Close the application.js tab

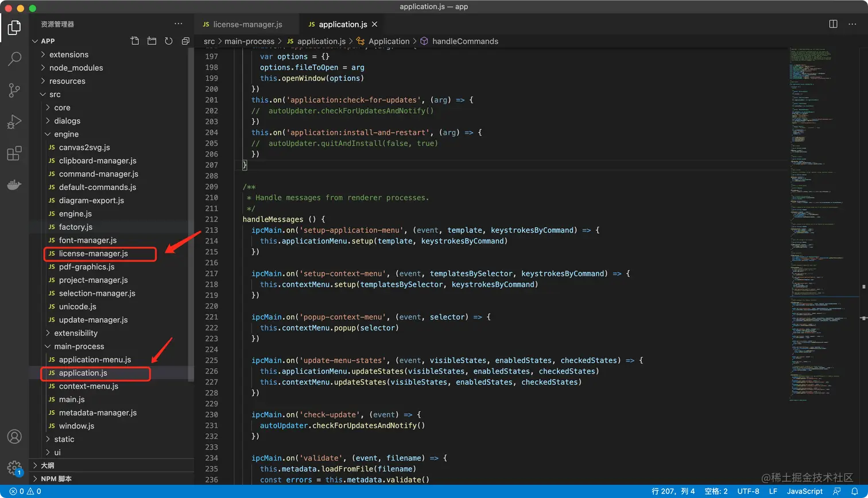click(375, 24)
